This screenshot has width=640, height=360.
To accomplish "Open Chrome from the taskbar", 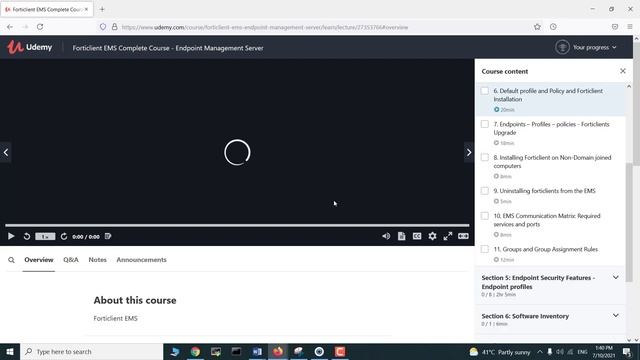I will point(195,351).
